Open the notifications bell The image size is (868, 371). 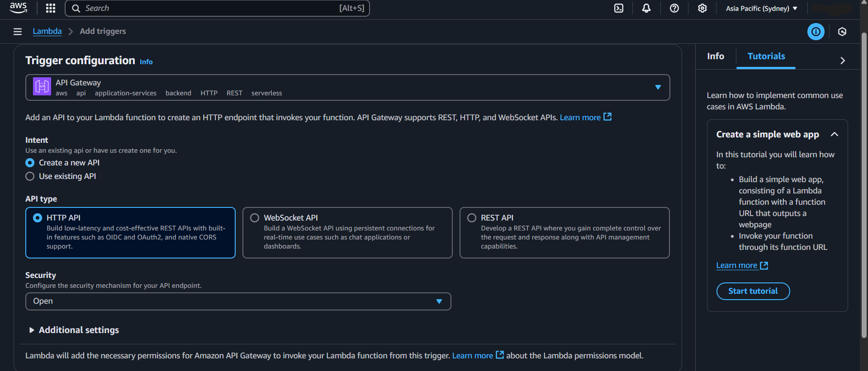click(x=646, y=8)
